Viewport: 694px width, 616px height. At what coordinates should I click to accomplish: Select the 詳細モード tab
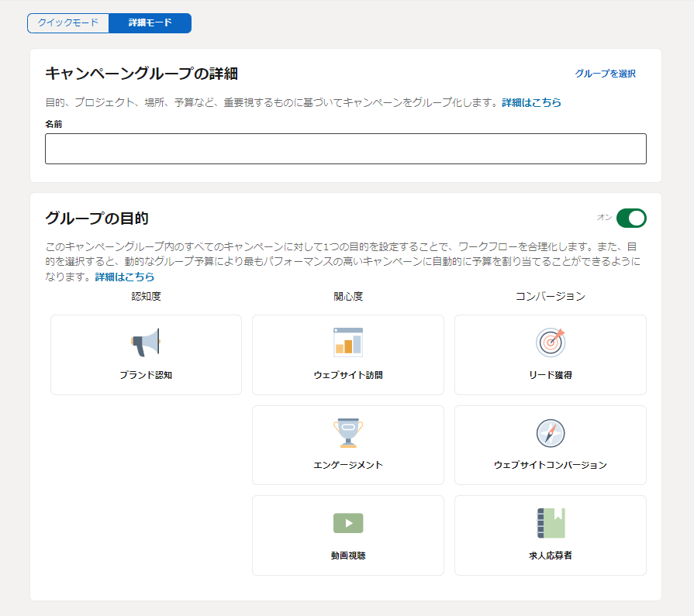[150, 23]
